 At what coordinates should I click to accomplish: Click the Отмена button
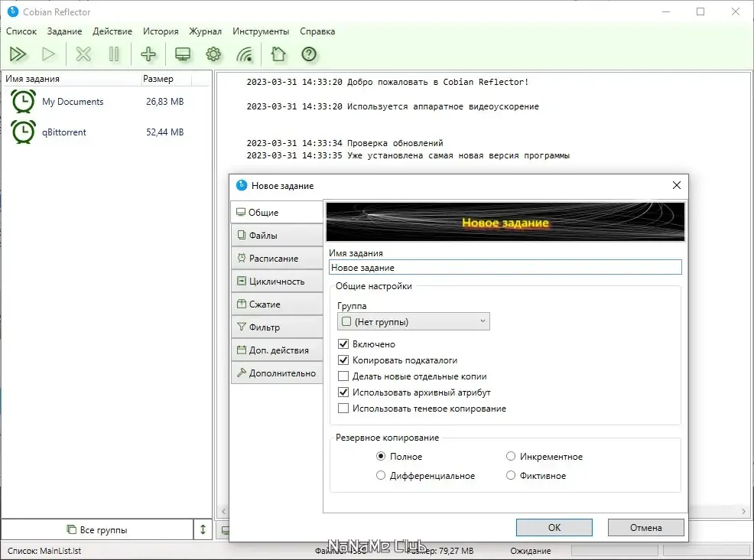point(646,527)
